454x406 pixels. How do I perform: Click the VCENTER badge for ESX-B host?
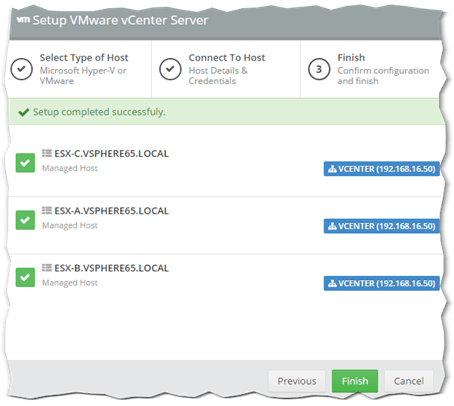pos(381,283)
